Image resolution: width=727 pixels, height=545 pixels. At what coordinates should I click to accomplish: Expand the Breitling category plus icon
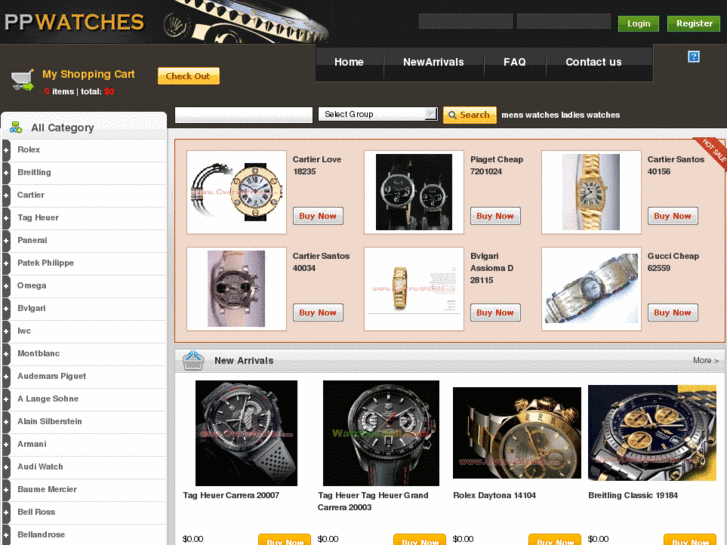click(x=6, y=173)
